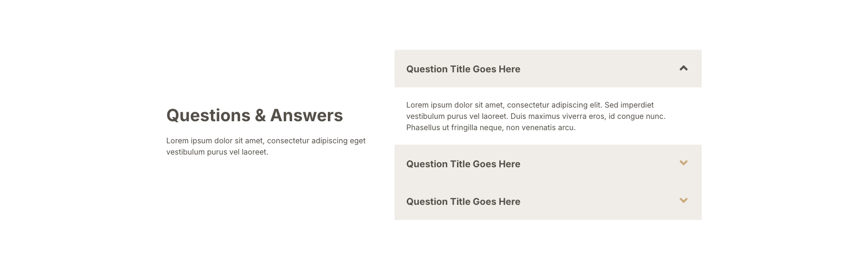This screenshot has height=265, width=868.
Task: Click the word "Here" in the third question title
Action: pyautogui.click(x=509, y=202)
